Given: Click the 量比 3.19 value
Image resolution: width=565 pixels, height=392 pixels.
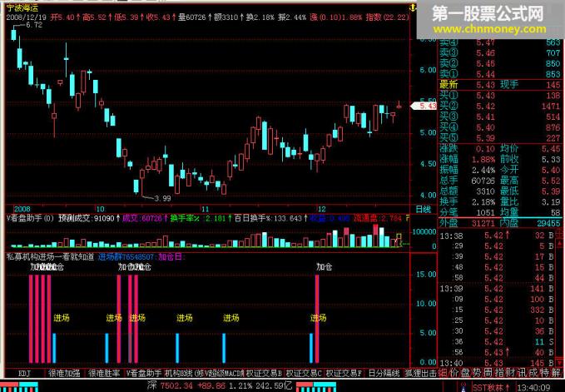Looking at the screenshot, I should point(551,201).
